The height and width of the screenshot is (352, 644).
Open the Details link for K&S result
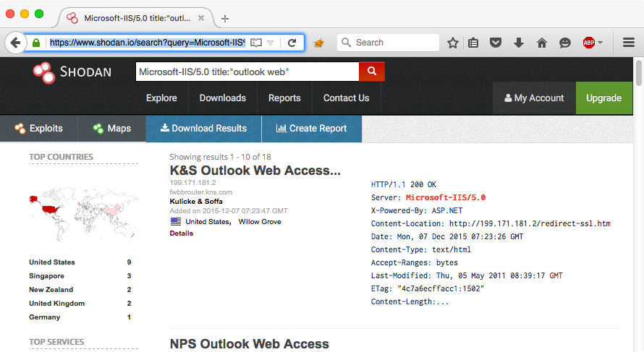pyautogui.click(x=181, y=233)
